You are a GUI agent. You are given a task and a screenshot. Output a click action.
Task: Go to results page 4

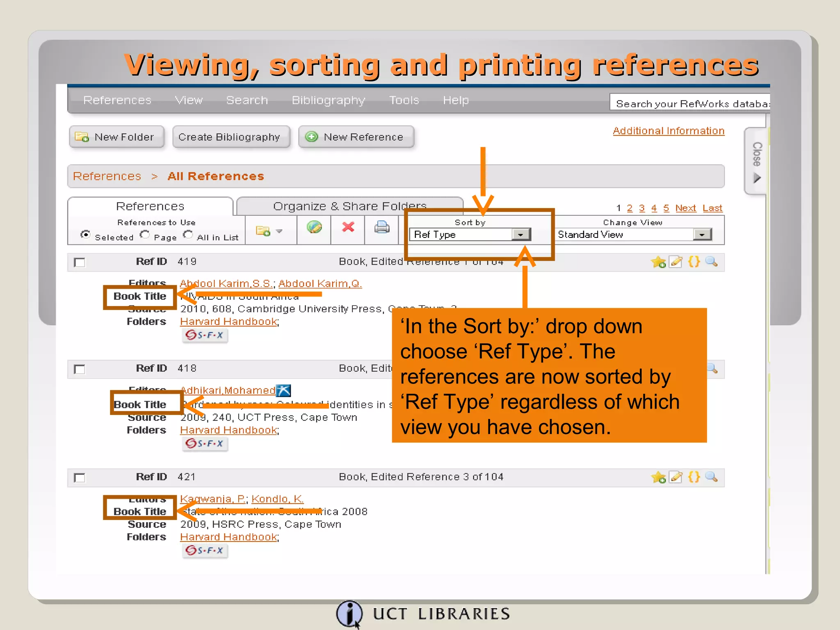point(654,208)
